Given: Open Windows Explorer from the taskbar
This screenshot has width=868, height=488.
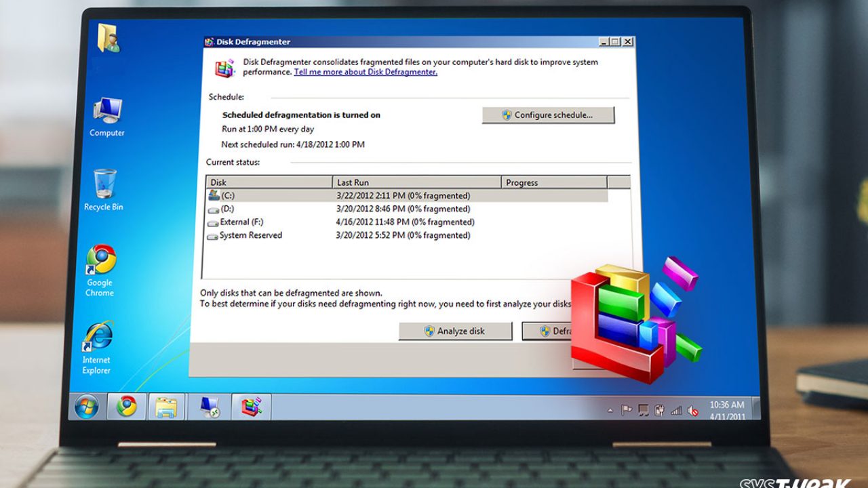Looking at the screenshot, I should click(x=165, y=407).
